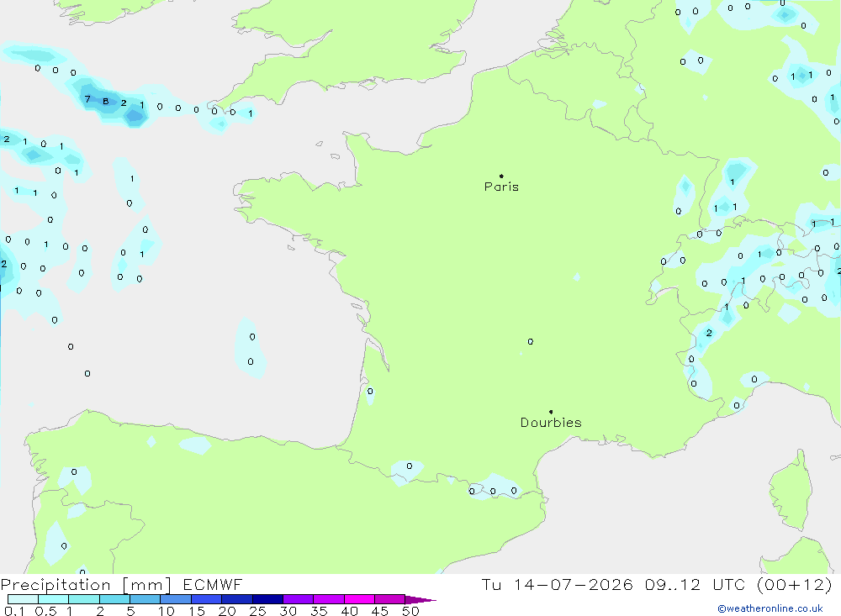
Task: Click the '20' legend scale label
Action: [x=227, y=611]
